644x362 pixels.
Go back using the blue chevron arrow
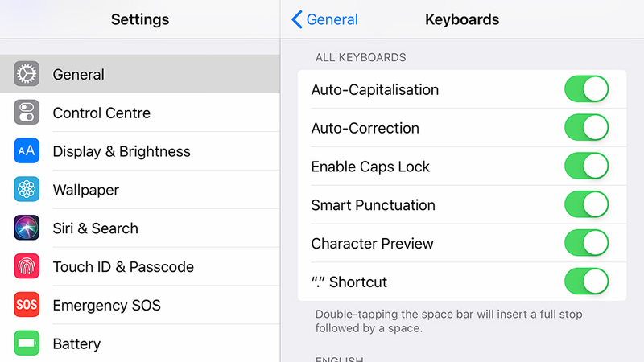[x=296, y=19]
